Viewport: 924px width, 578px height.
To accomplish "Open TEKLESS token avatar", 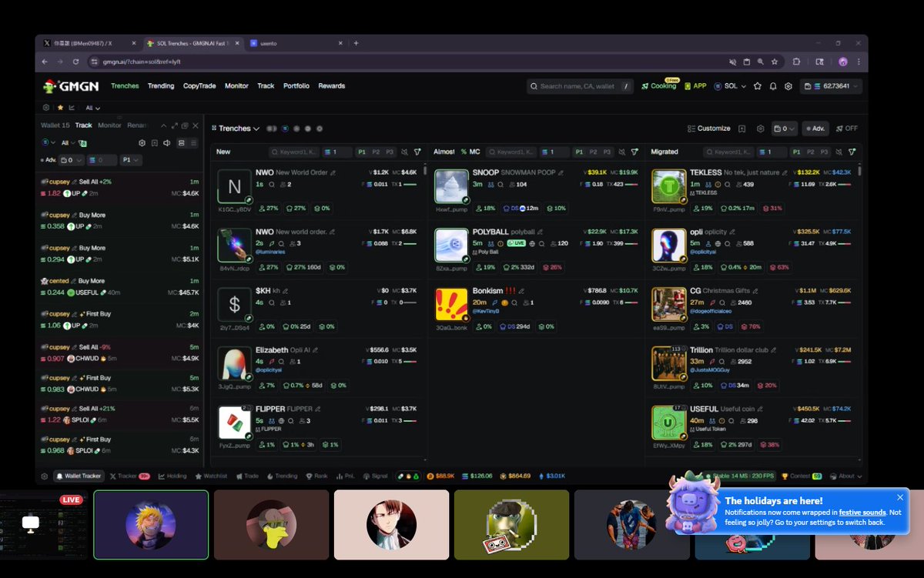I will pyautogui.click(x=668, y=186).
